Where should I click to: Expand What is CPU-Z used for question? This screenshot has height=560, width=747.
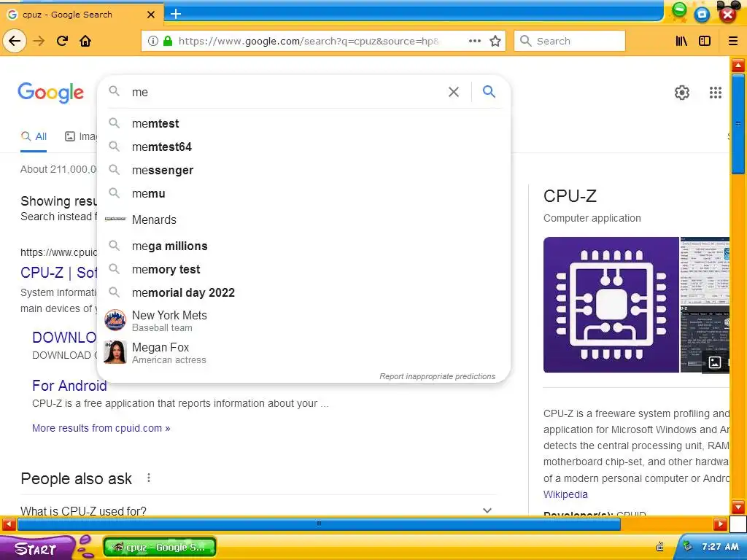tap(258, 510)
